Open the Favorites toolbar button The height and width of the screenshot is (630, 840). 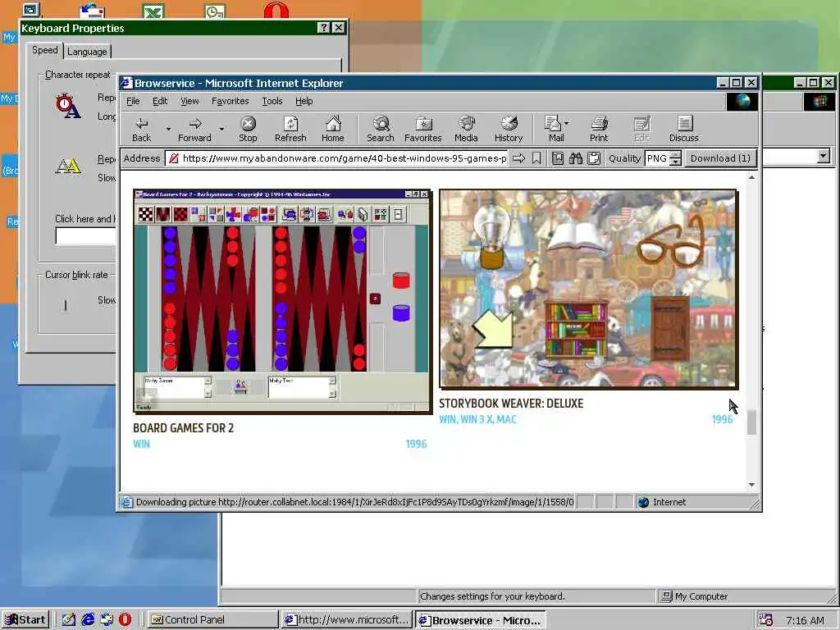pyautogui.click(x=422, y=129)
